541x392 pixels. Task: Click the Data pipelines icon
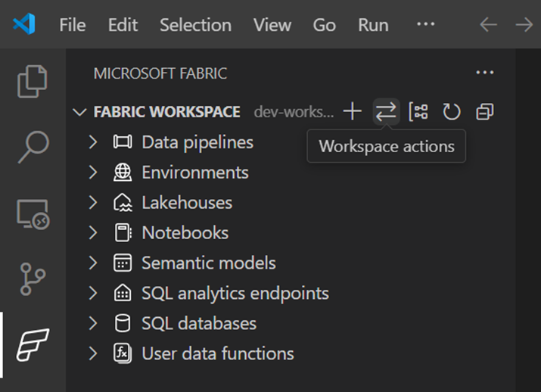123,142
